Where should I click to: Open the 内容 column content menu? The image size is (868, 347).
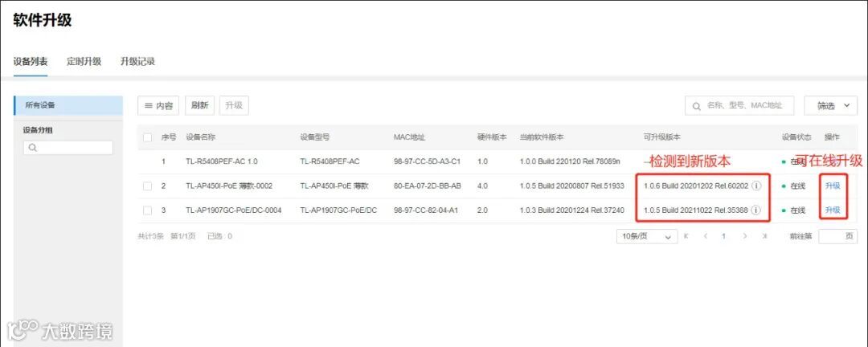tap(158, 106)
